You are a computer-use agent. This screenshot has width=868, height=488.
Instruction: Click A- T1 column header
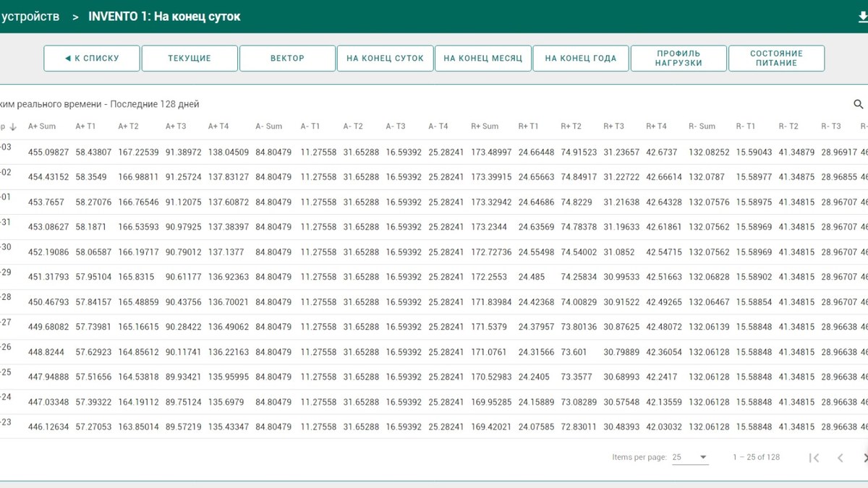(x=310, y=127)
